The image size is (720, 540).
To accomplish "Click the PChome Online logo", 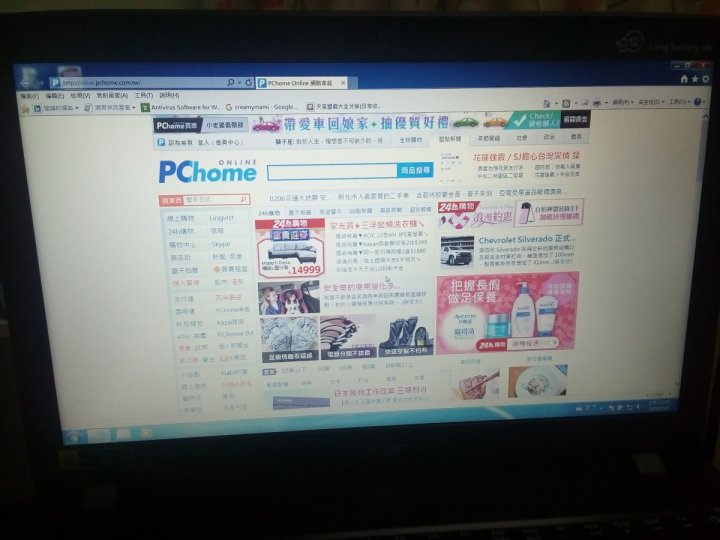I will point(208,171).
